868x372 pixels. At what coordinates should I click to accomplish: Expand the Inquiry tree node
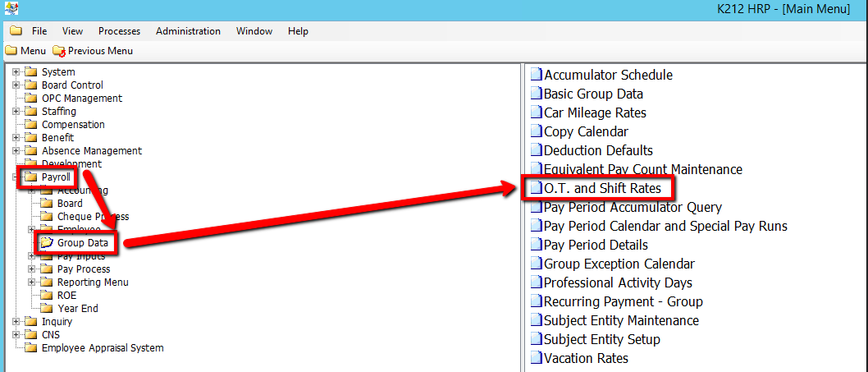click(16, 322)
